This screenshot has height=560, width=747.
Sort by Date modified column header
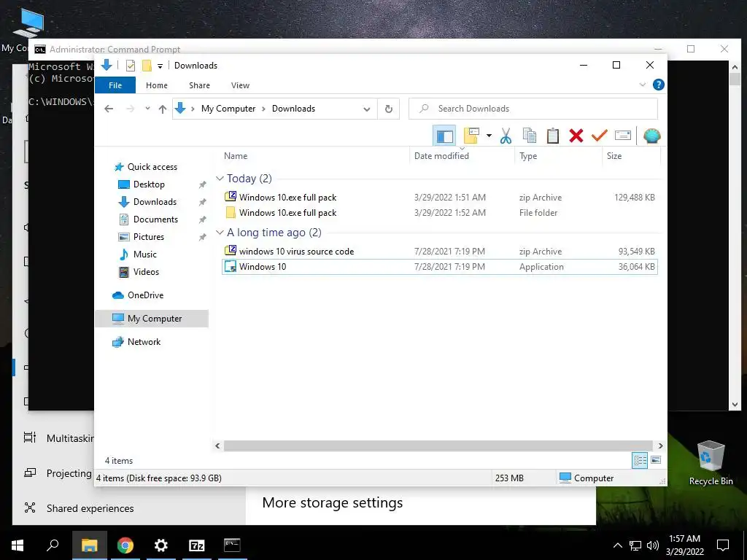tap(462, 156)
